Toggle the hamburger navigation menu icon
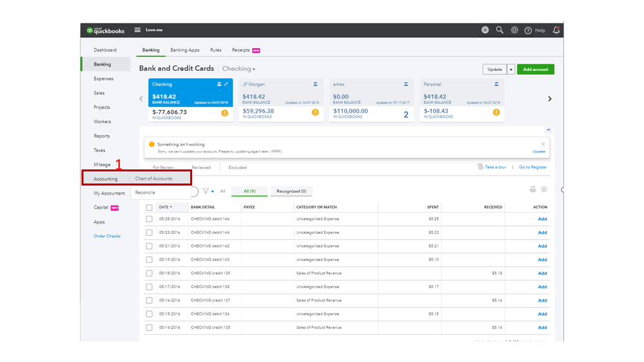644x362 pixels. pyautogui.click(x=137, y=30)
